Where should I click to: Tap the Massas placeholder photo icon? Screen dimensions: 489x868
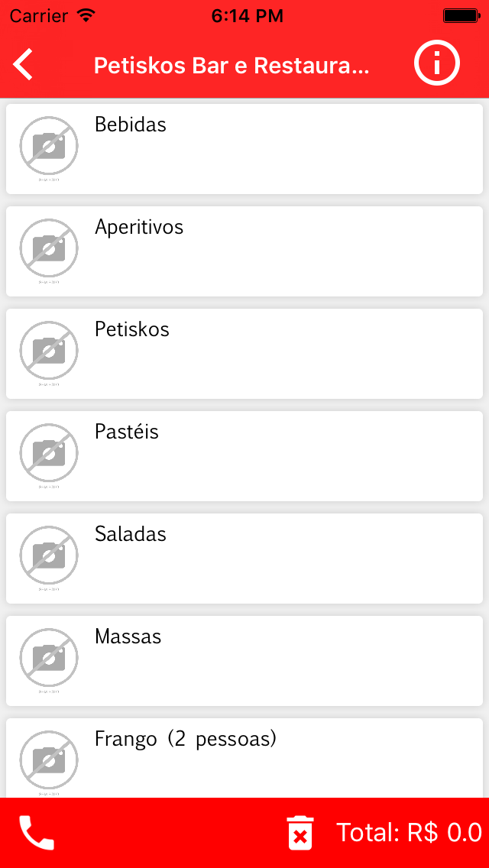[x=49, y=658]
